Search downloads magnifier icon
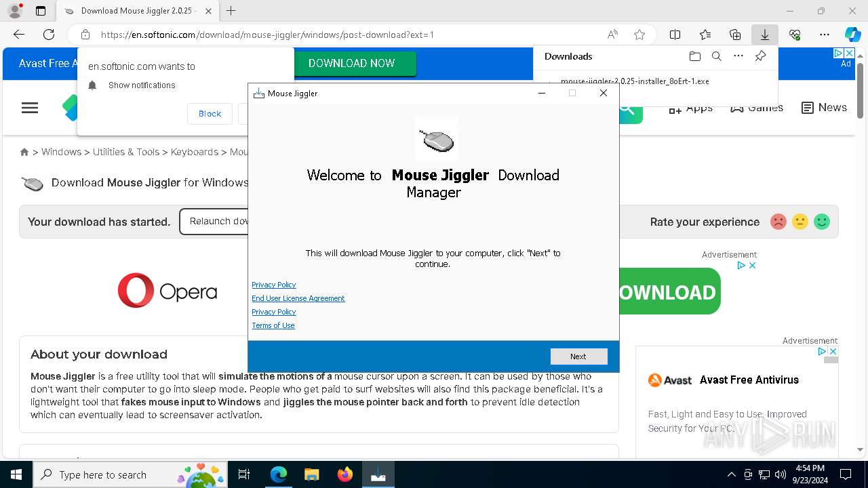Viewport: 868px width, 488px height. (716, 56)
